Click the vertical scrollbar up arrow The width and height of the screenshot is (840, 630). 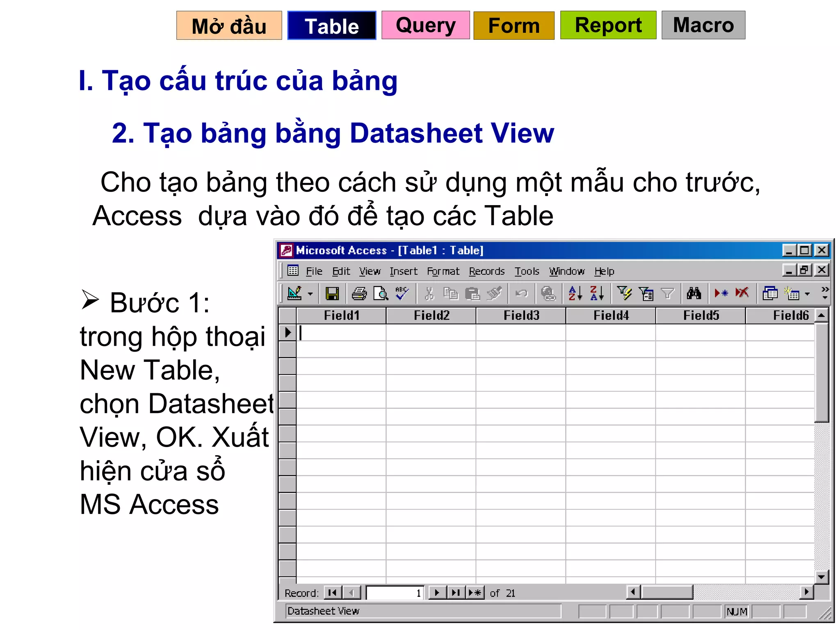coord(822,315)
